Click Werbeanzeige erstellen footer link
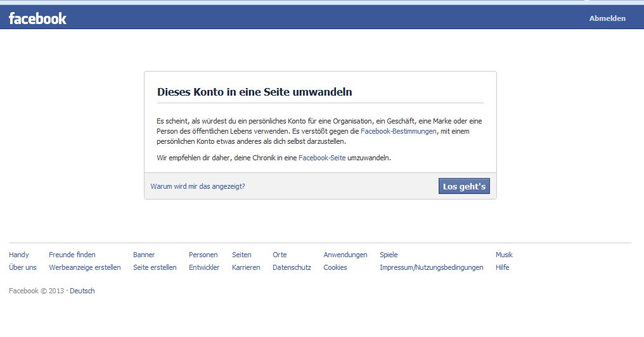The width and height of the screenshot is (644, 337). tap(84, 267)
